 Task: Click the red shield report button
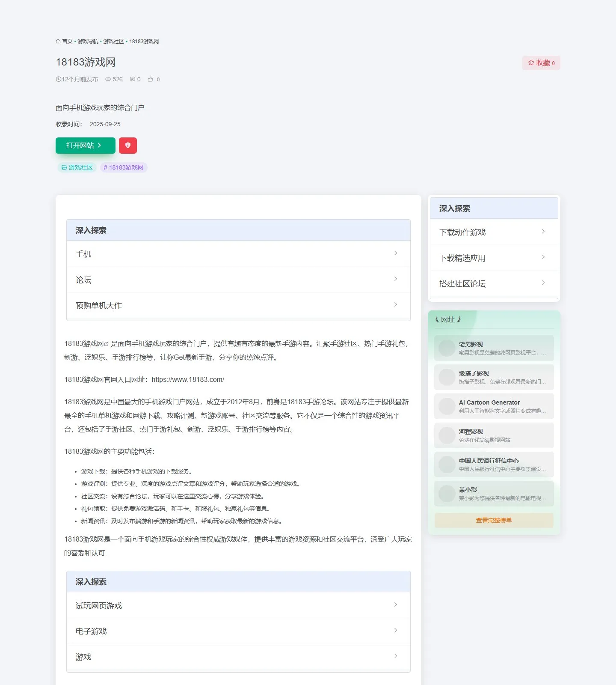pyautogui.click(x=128, y=146)
